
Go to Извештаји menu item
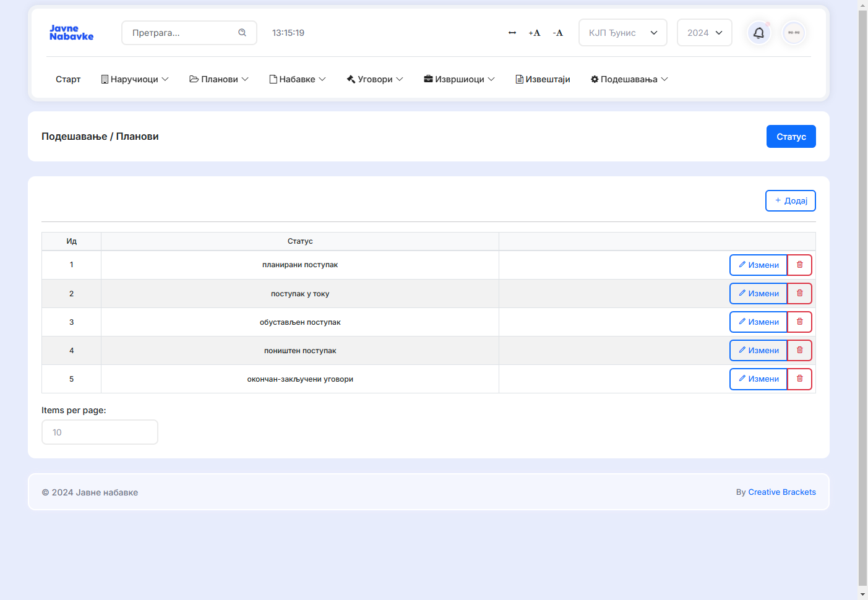543,79
